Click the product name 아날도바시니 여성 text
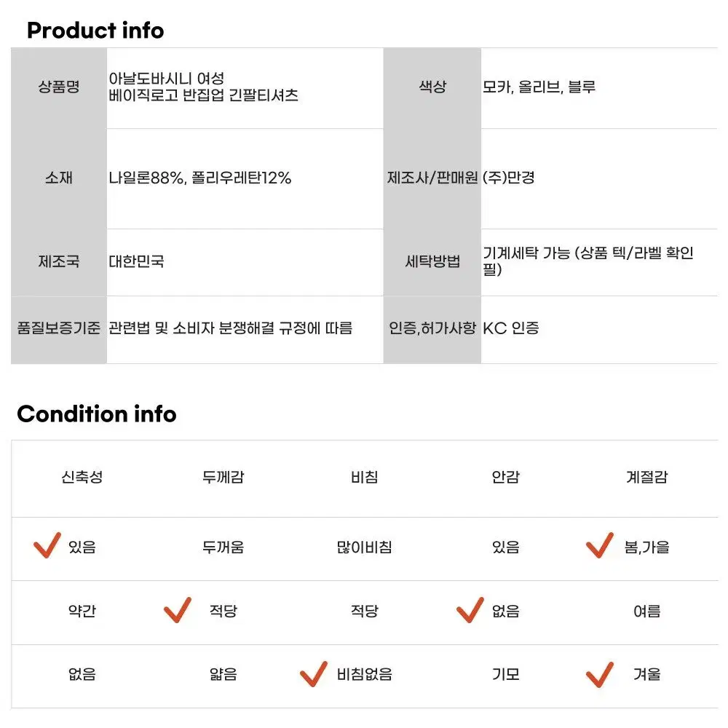728x728 pixels. tap(167, 79)
